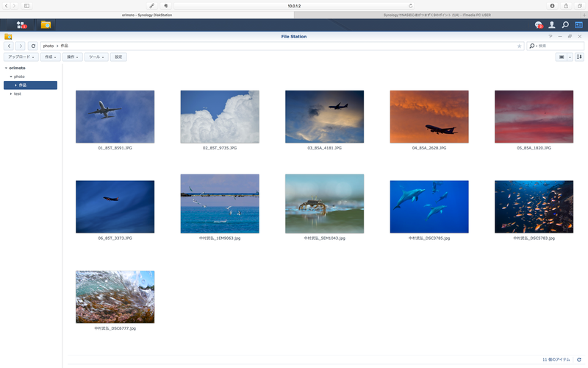Open the アップロード dropdown
The width and height of the screenshot is (588, 368).
[x=21, y=57]
